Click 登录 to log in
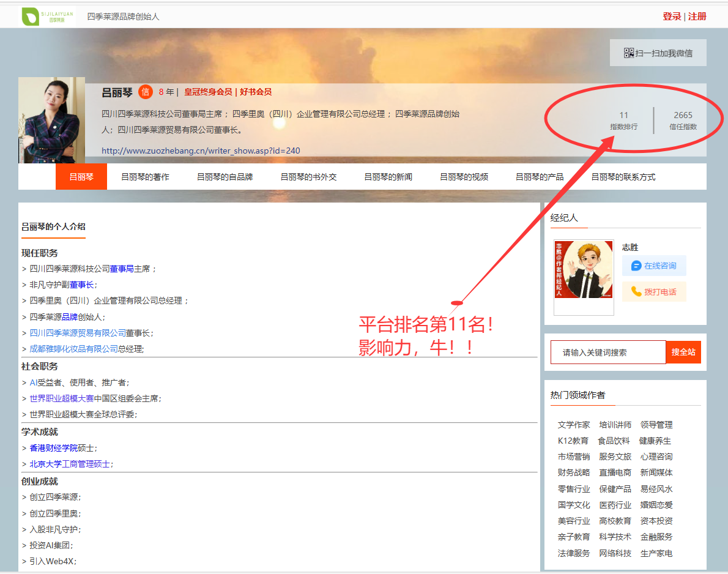 [x=672, y=17]
